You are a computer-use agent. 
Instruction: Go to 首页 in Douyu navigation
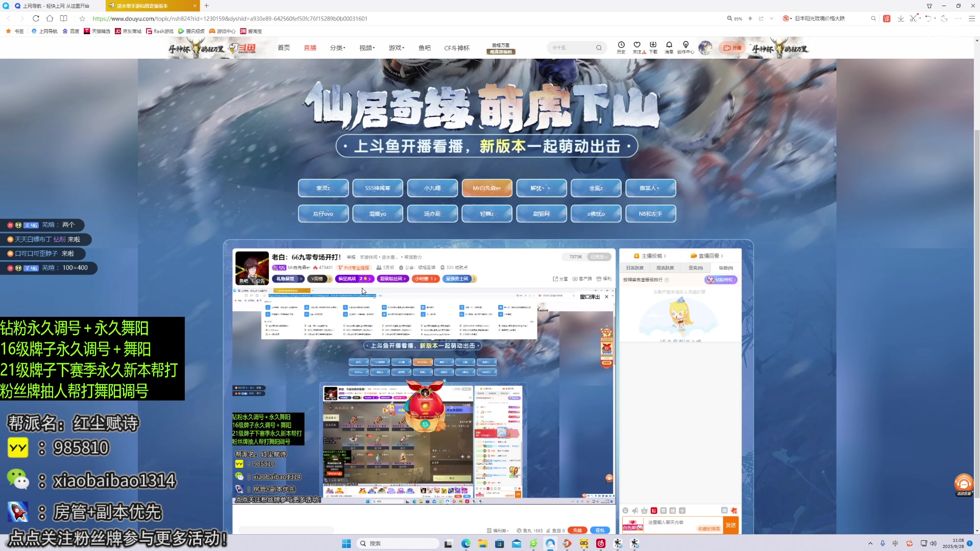coord(284,48)
